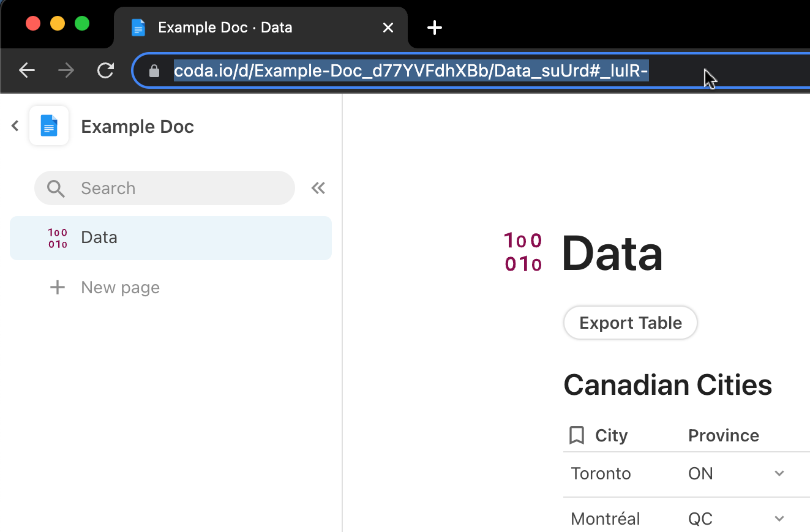Create a page via New page

coord(119,287)
